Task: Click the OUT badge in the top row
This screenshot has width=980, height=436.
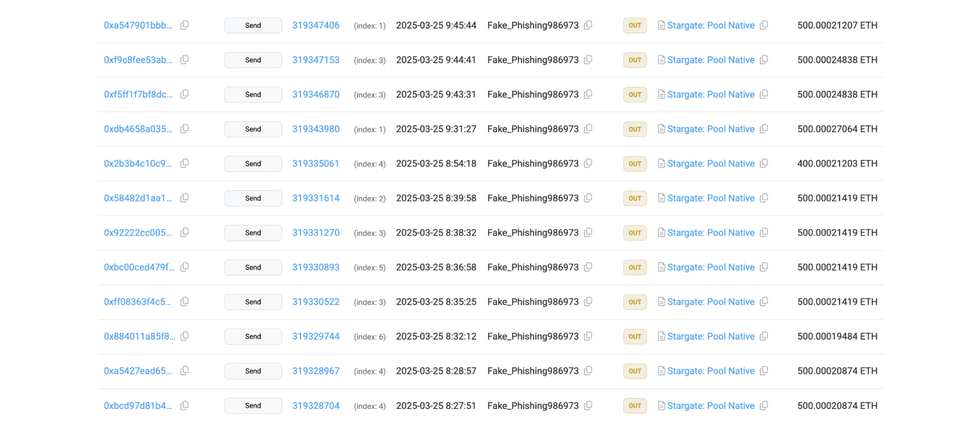Action: click(635, 25)
